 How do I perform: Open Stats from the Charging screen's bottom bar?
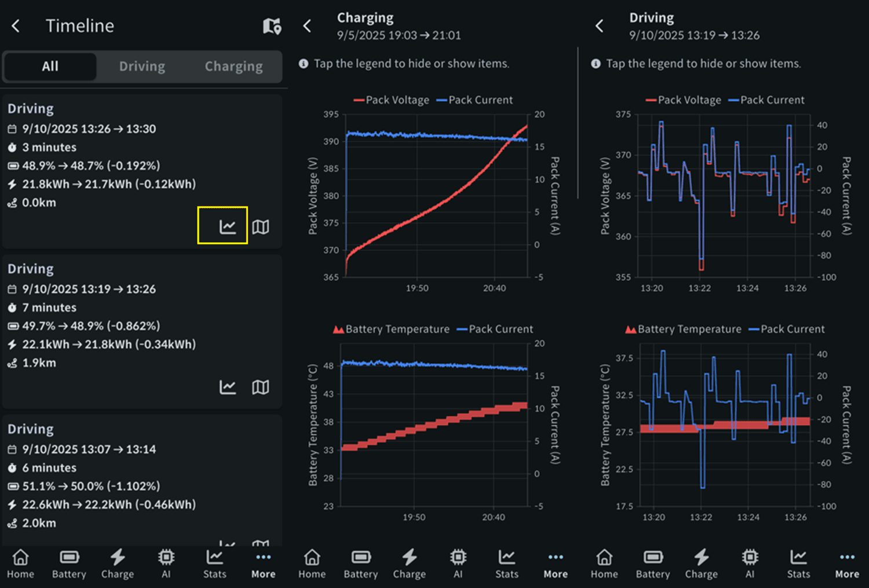507,564
